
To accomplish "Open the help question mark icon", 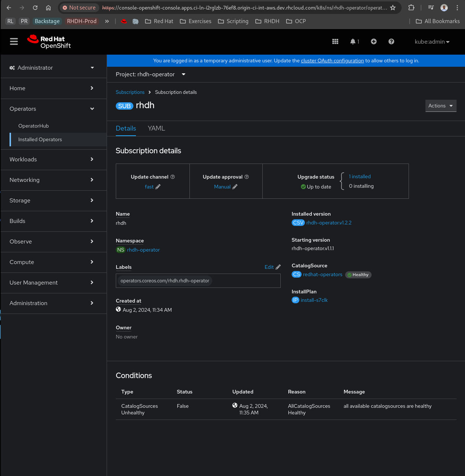I will 391,41.
